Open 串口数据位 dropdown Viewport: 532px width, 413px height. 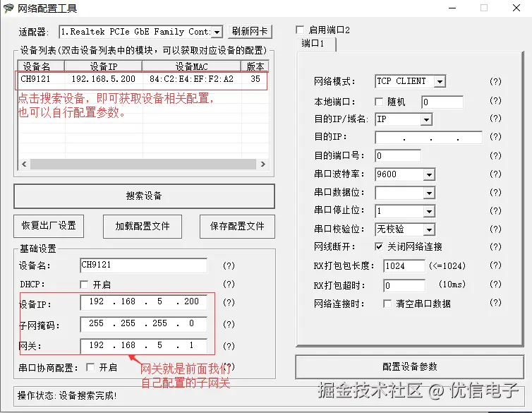(x=429, y=193)
